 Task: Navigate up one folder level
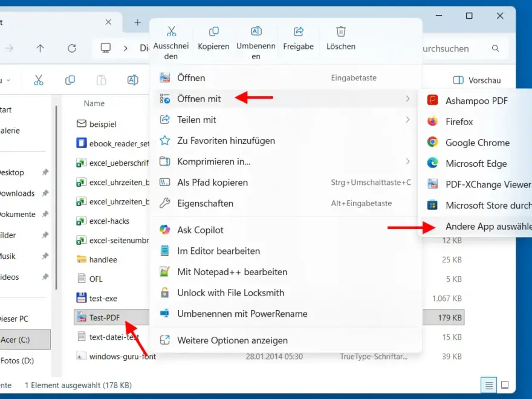click(40, 48)
